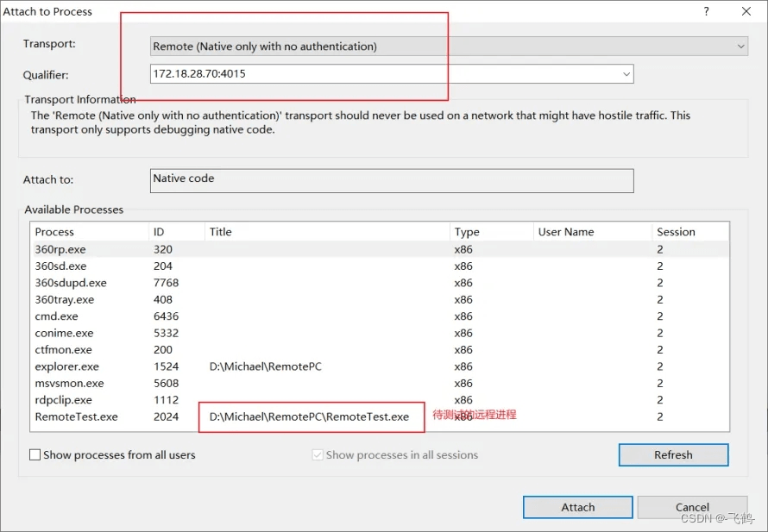Expand the Qualifier dropdown arrow
The image size is (768, 532).
point(626,74)
